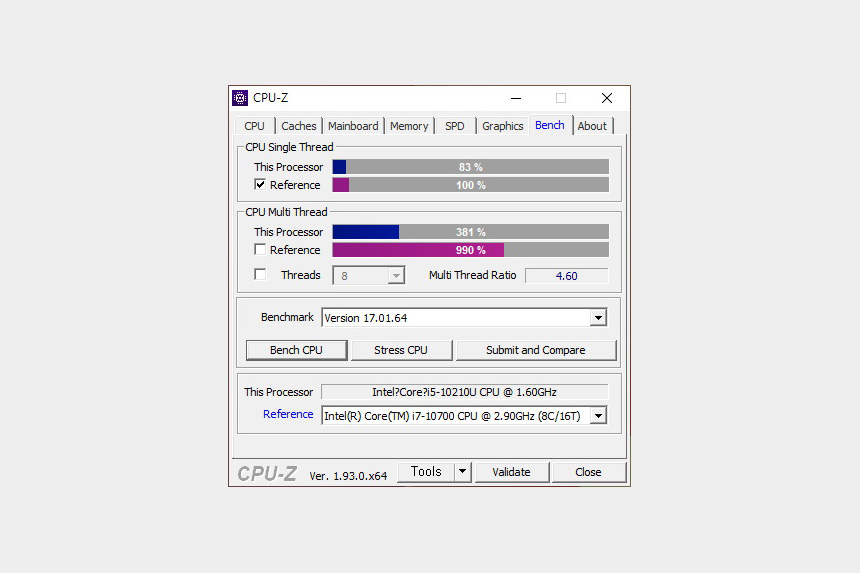Viewport: 860px width, 573px height.
Task: Open the Tools dropdown arrow
Action: click(x=463, y=472)
